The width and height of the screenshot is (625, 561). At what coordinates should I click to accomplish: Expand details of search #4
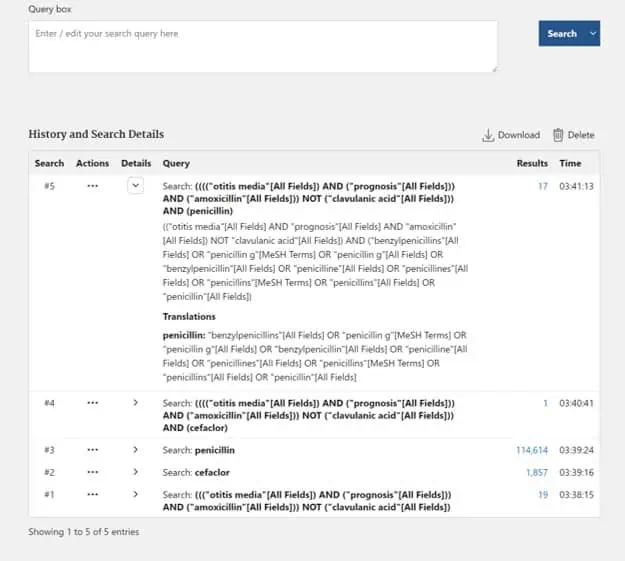tap(136, 402)
